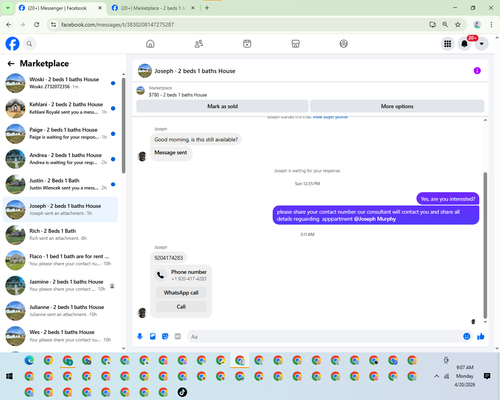Open Julianne 2 beds 1 baths conversation

click(60, 310)
